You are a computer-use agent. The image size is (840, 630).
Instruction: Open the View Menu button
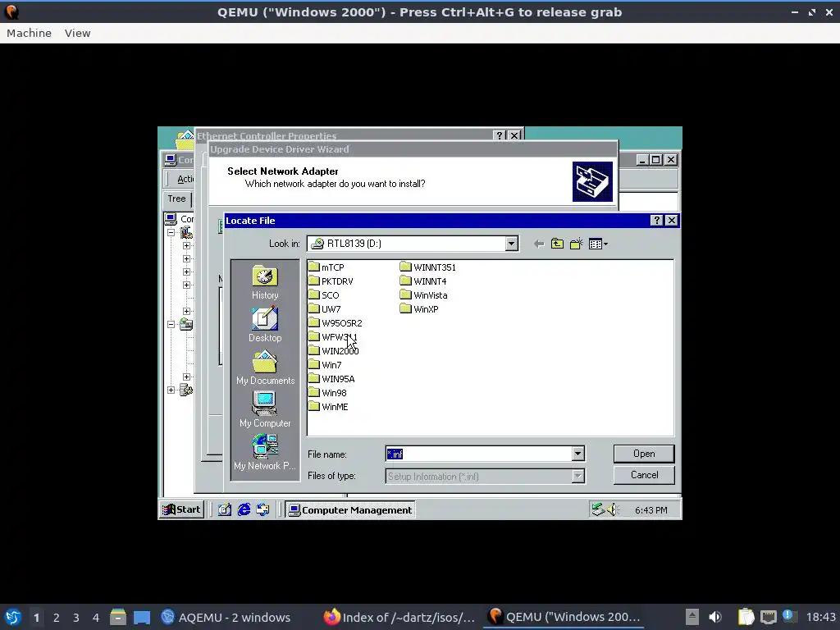tap(598, 244)
